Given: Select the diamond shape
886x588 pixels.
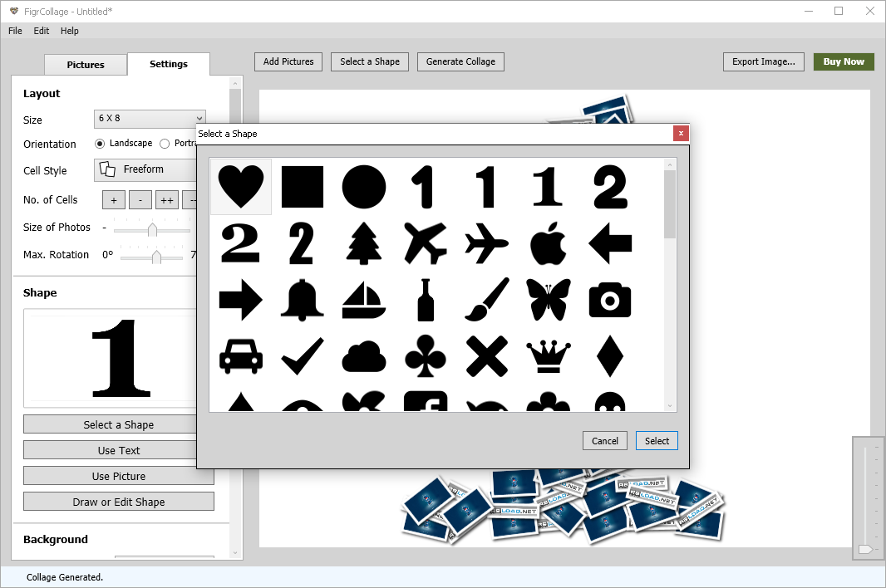Looking at the screenshot, I should click(610, 356).
